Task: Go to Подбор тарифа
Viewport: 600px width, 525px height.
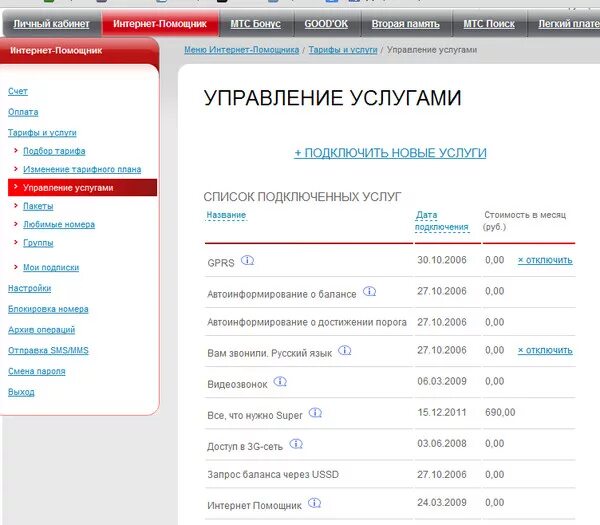Action: click(x=54, y=151)
